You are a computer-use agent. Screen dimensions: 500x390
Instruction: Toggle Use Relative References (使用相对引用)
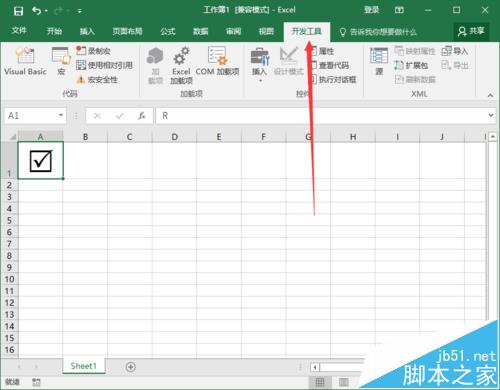coord(104,65)
